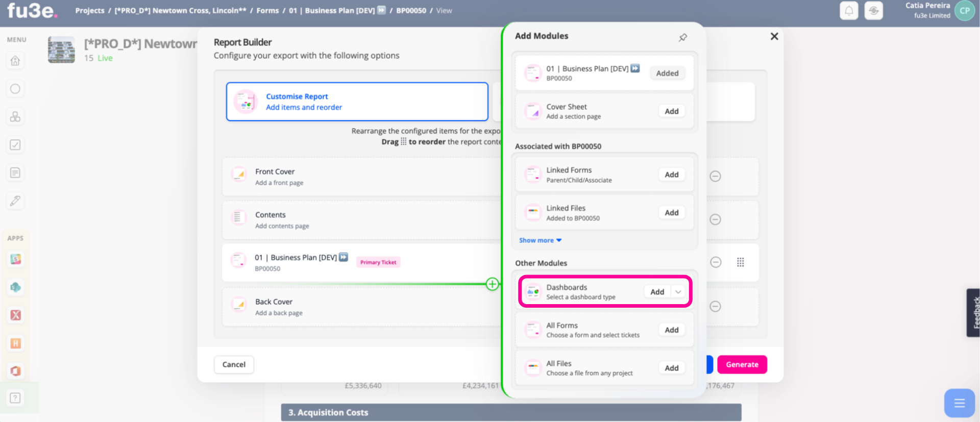Image resolution: width=980 pixels, height=422 pixels.
Task: Add the Cover Sheet module
Action: coord(671,111)
